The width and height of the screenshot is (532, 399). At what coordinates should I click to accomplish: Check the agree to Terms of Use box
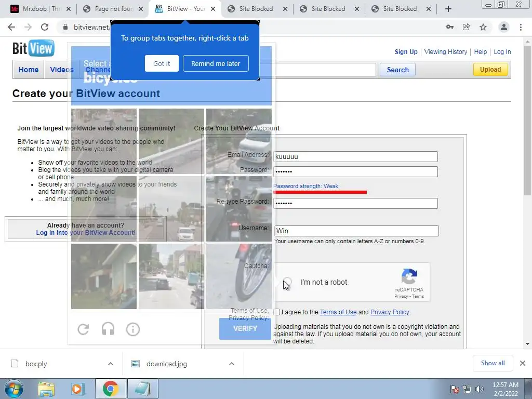point(277,312)
